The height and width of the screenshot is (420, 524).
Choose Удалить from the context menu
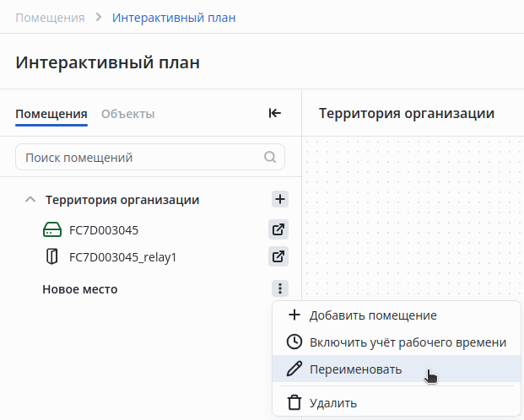pos(332,403)
